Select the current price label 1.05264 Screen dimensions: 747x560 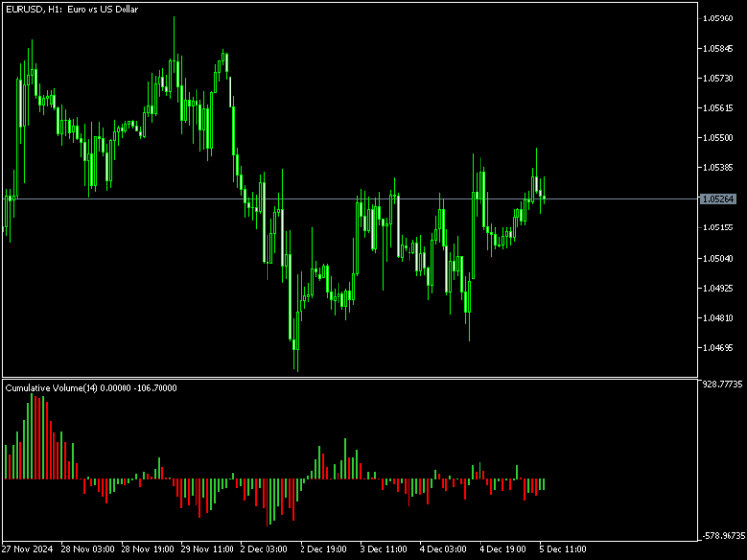[x=719, y=199]
